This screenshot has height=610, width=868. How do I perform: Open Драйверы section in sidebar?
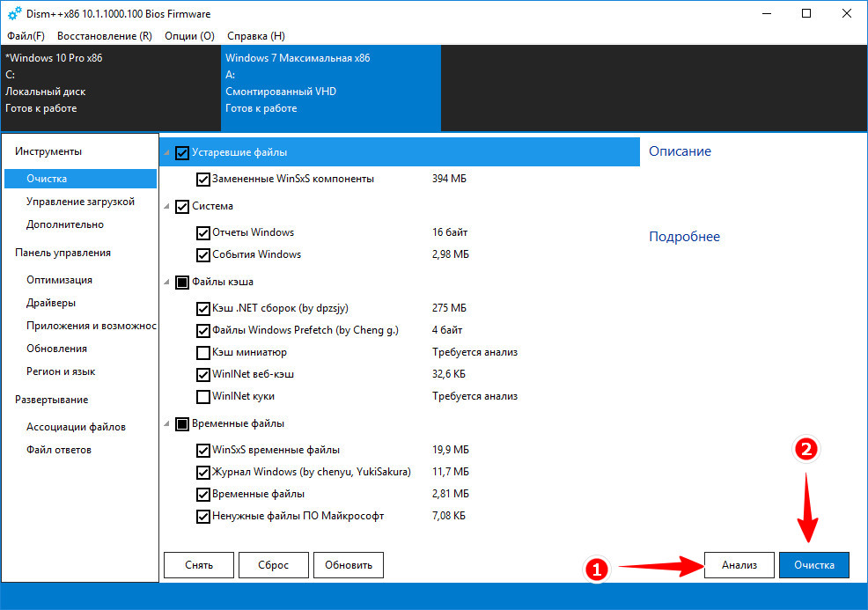tap(51, 303)
